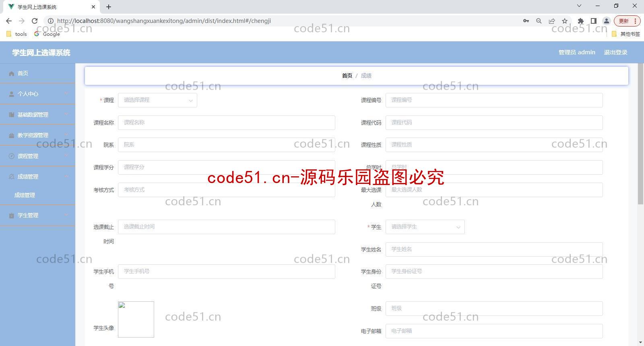Open 其他书签 bookmarks folder
644x346 pixels.
pyautogui.click(x=625, y=34)
